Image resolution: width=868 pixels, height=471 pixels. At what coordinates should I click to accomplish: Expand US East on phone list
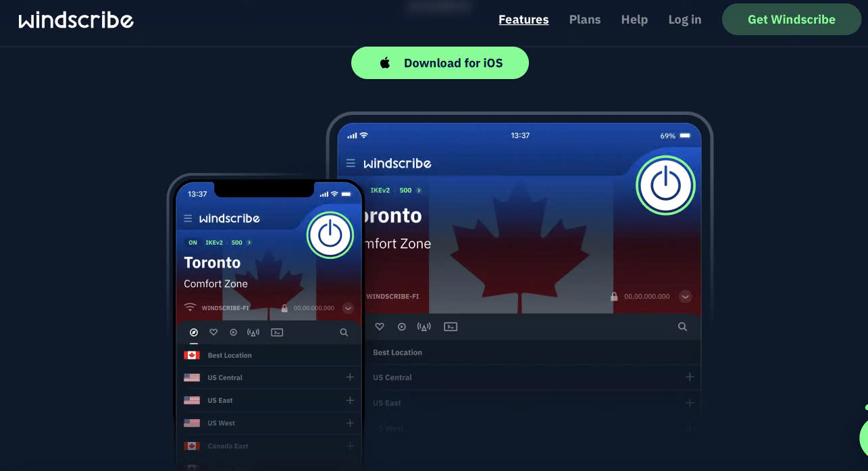[x=350, y=400]
